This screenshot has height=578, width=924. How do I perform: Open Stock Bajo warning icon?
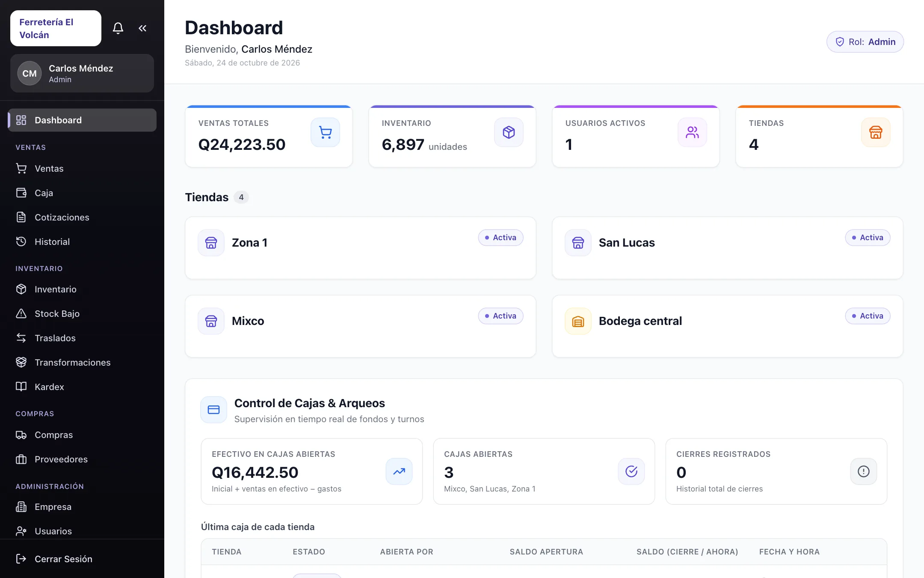coord(21,314)
